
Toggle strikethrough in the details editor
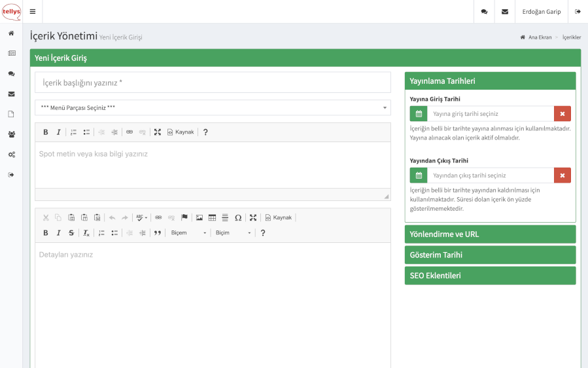pyautogui.click(x=71, y=233)
